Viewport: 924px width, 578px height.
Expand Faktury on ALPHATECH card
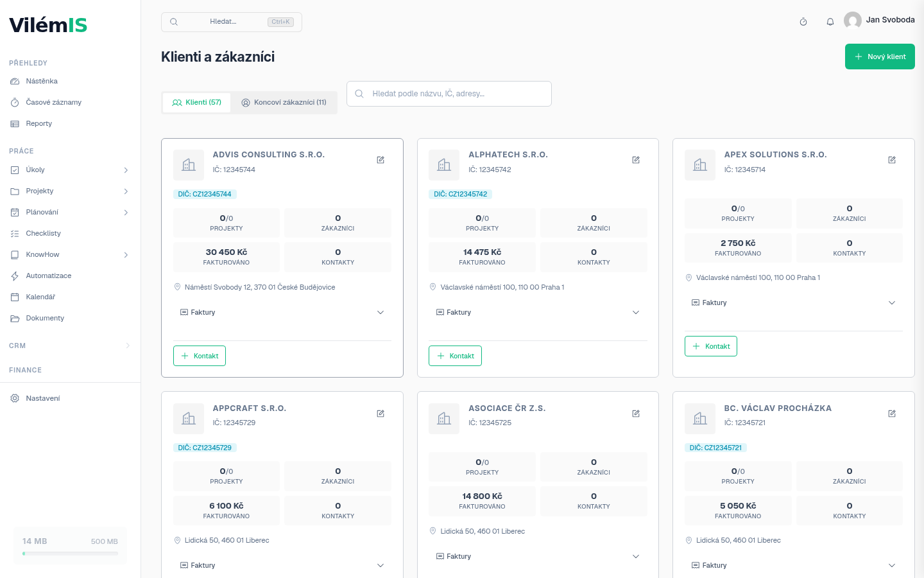[x=538, y=313]
